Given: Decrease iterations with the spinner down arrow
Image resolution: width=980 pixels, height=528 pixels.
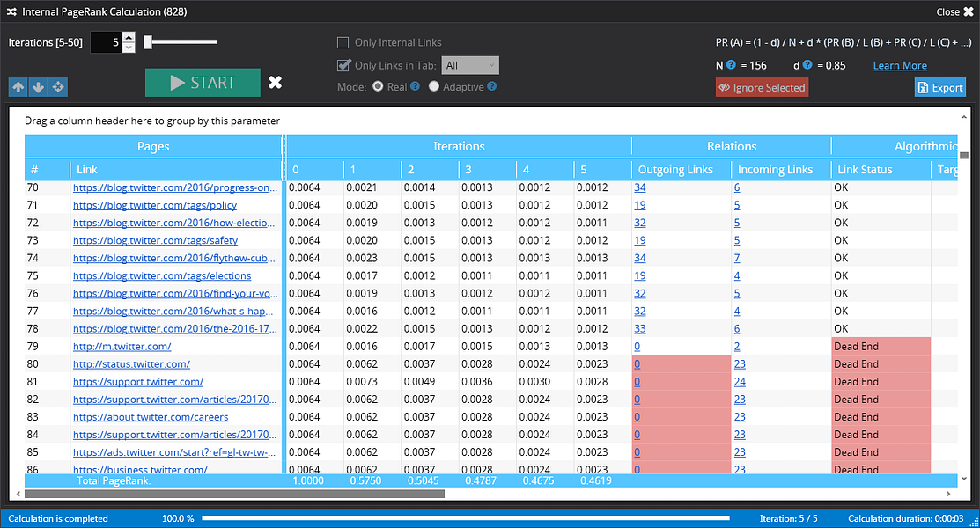Looking at the screenshot, I should (x=129, y=47).
